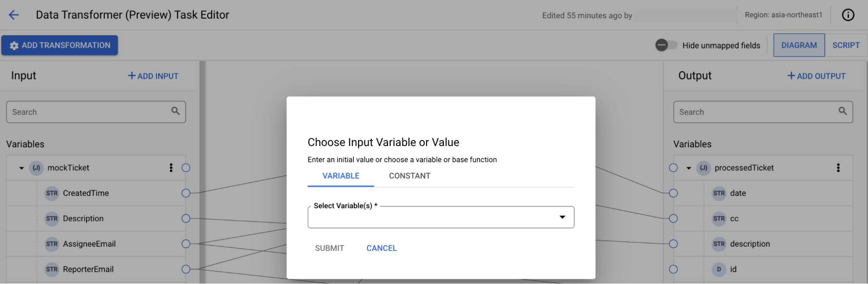This screenshot has height=284, width=868.
Task: Select the date field input connector circle
Action: 673,193
